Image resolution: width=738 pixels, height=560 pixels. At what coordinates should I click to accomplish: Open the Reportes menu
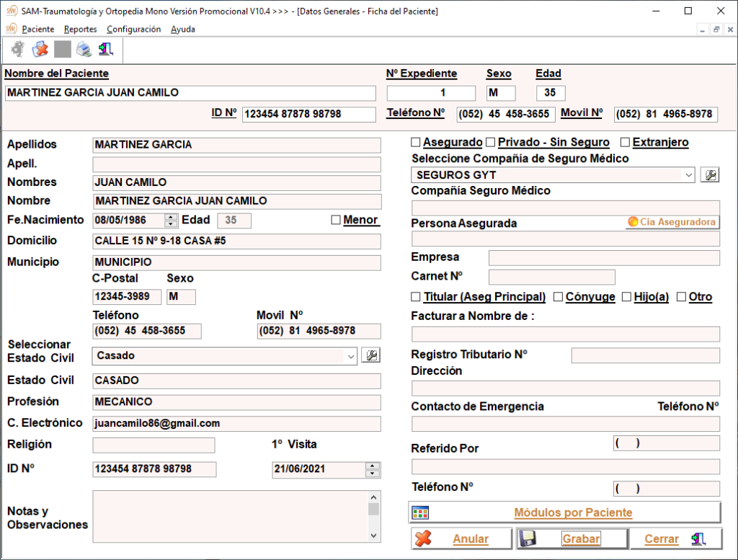80,30
